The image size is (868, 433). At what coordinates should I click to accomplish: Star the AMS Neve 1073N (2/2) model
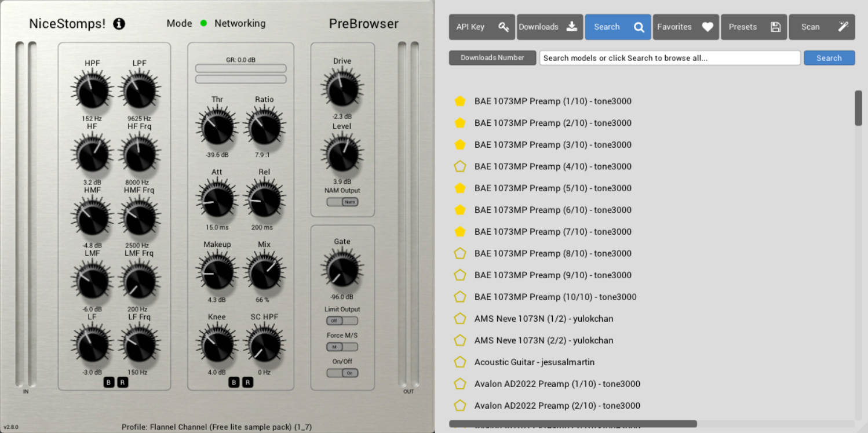coord(460,340)
